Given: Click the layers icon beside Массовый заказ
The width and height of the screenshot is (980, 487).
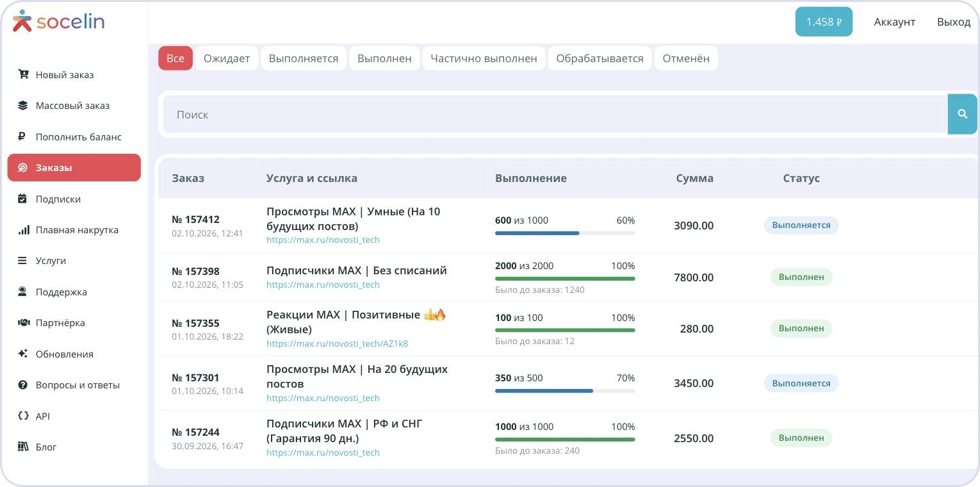Looking at the screenshot, I should tap(23, 105).
